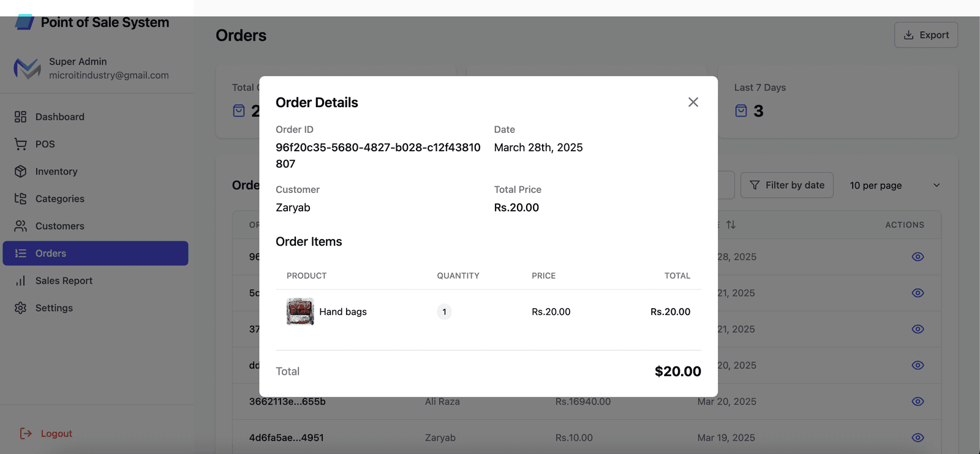Open Dashboard from the sidebar
The width and height of the screenshot is (980, 454).
click(x=96, y=116)
